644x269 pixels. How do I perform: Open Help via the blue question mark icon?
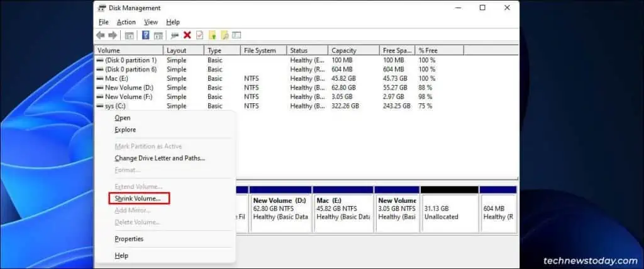145,35
